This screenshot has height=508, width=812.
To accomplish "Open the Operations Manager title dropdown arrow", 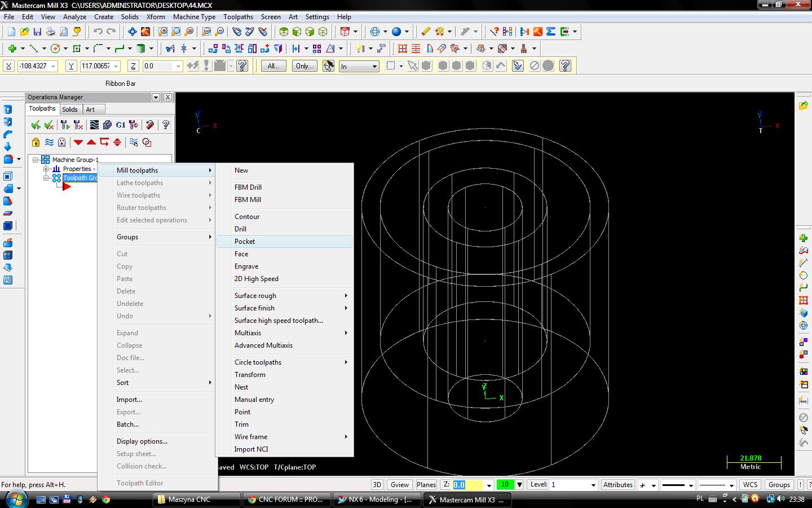I will 156,97.
